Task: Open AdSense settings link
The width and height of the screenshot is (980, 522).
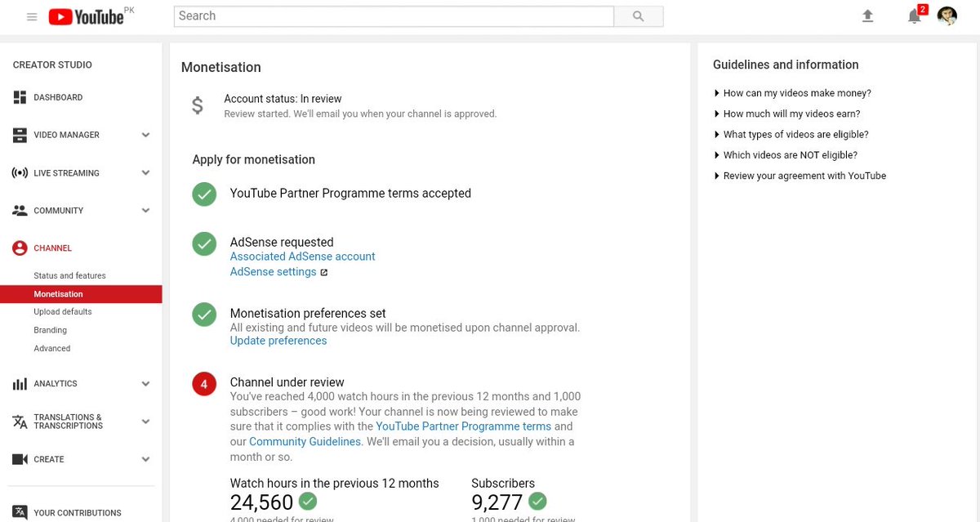Action: pos(273,272)
